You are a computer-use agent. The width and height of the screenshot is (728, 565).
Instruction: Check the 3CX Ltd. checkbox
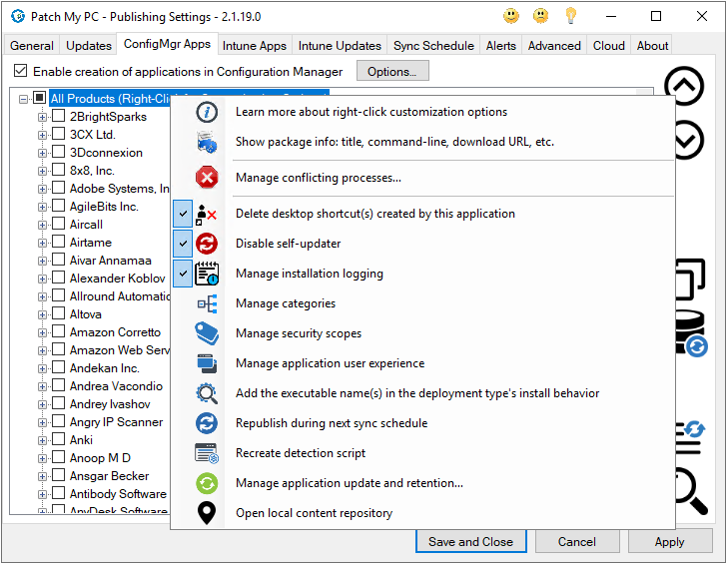(x=58, y=134)
